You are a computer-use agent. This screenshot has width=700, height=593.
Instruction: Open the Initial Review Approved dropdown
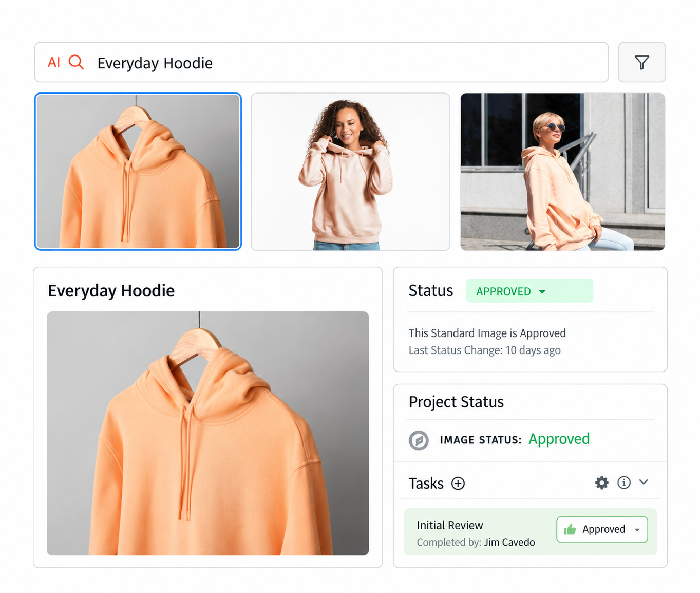click(x=602, y=529)
